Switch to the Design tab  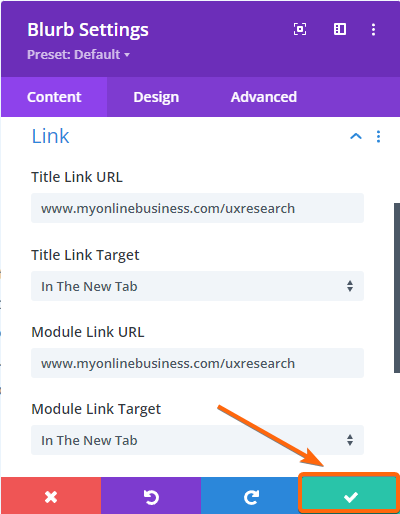point(156,97)
